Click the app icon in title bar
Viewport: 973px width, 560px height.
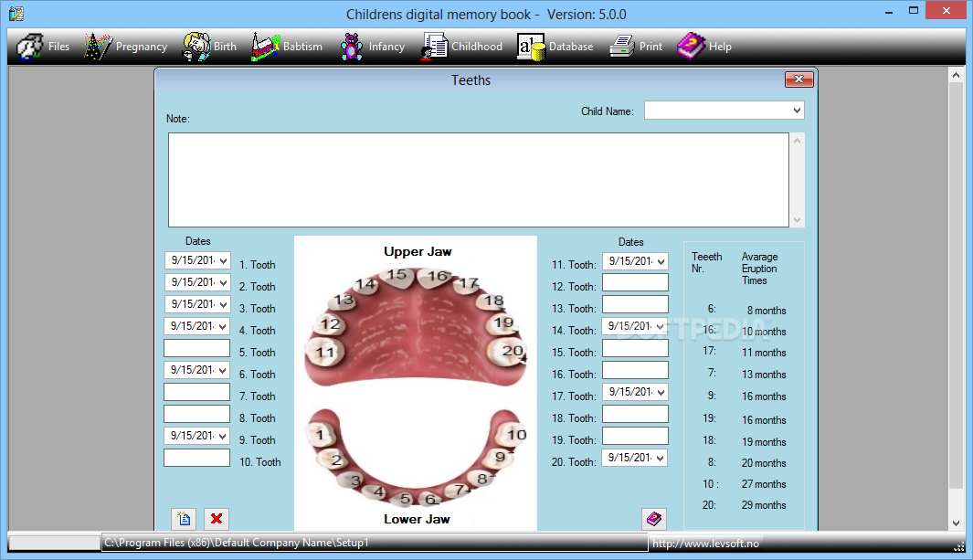[16, 14]
